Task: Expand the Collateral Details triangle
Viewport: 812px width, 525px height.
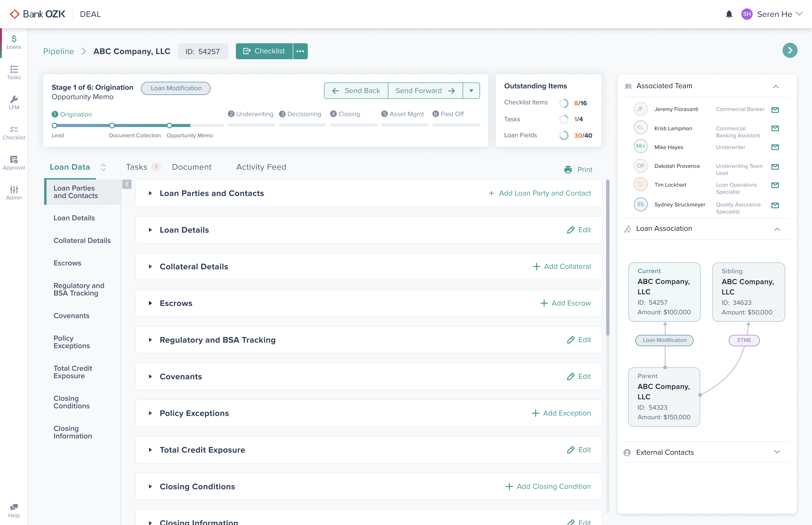Action: pos(150,266)
